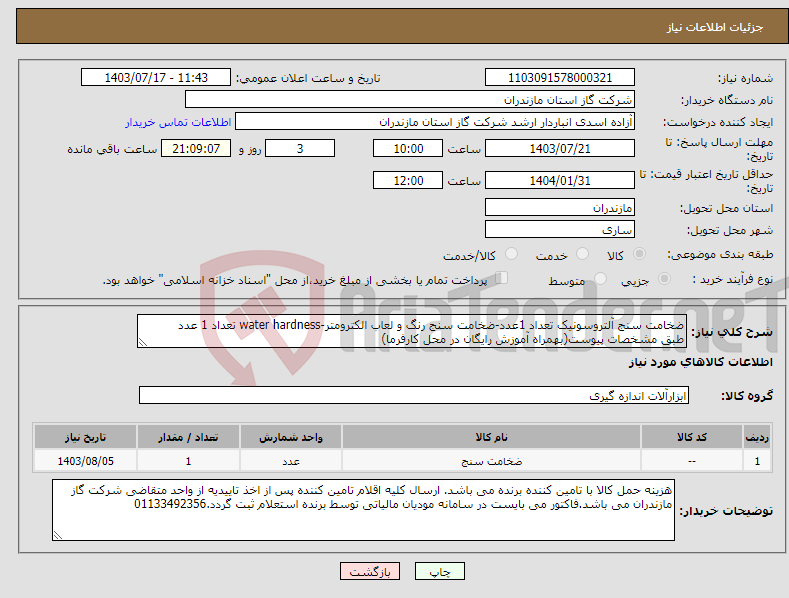Click the بازگشت (back) button
Screen dimensions: 789x598
[370, 571]
